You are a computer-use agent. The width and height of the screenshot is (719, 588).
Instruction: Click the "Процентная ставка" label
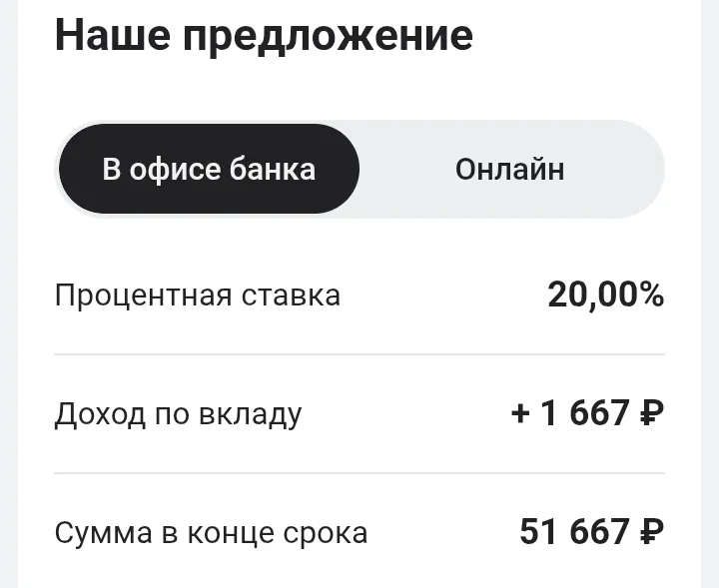tap(197, 295)
